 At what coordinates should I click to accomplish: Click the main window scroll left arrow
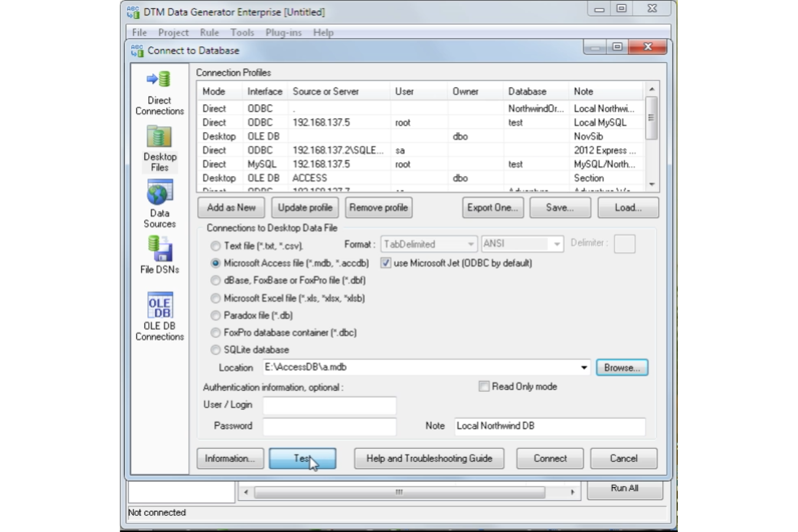coord(246,492)
